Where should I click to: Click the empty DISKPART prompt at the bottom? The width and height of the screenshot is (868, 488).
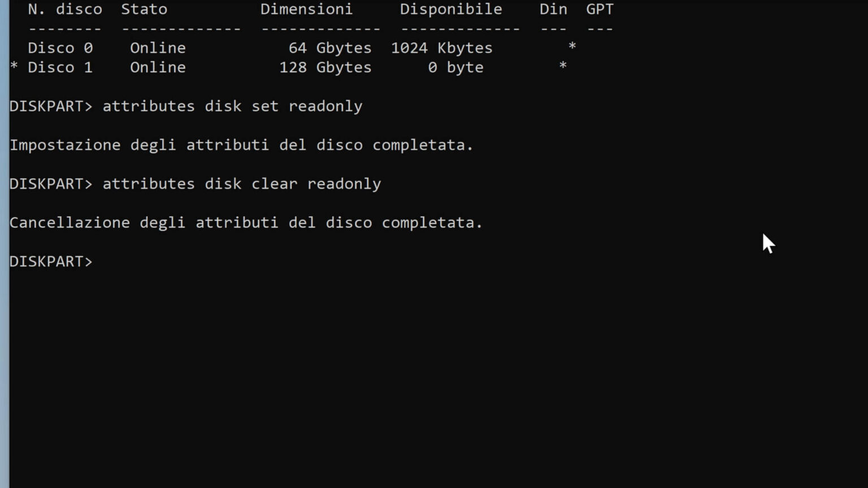point(51,262)
